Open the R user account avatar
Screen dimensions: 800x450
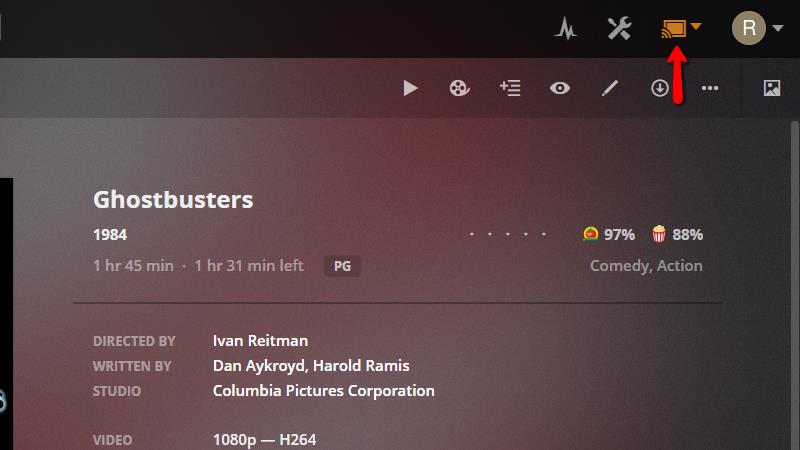tap(748, 28)
